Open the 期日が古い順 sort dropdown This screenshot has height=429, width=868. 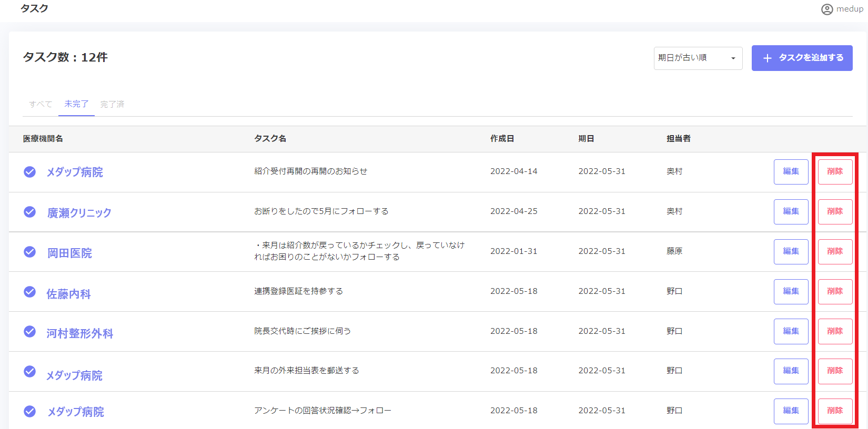[698, 58]
